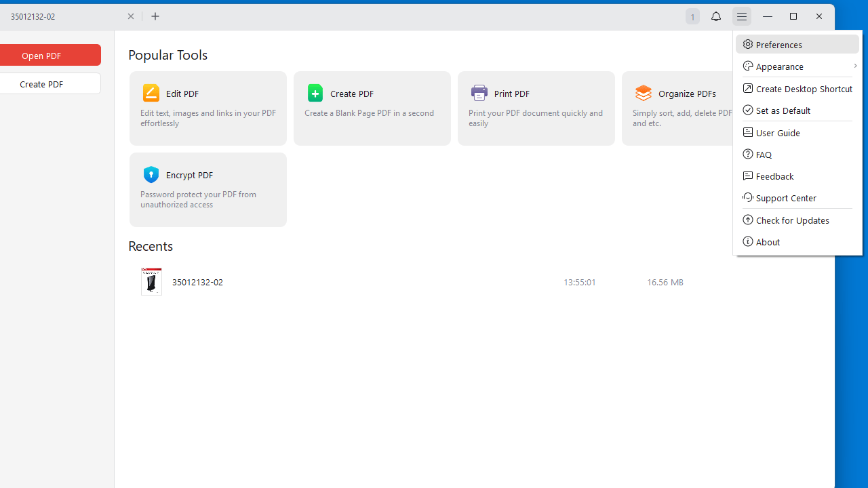
Task: Expand the Appearance submenu
Action: click(797, 66)
